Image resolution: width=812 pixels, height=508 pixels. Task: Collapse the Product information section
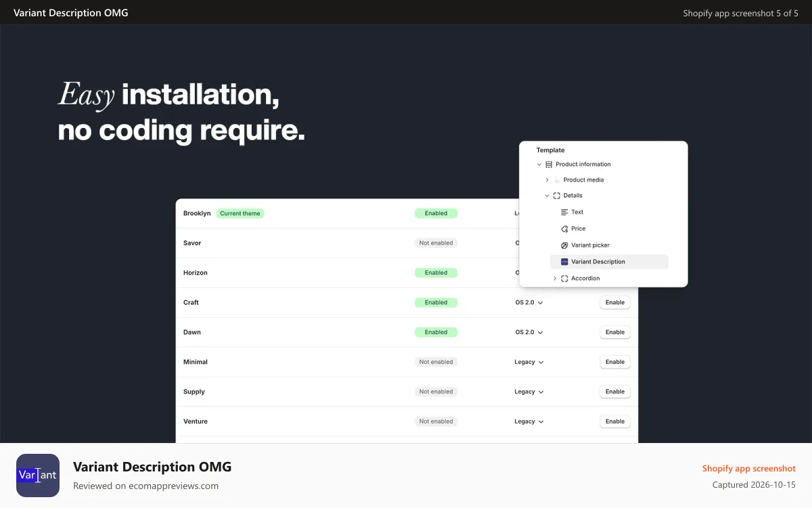[539, 165]
